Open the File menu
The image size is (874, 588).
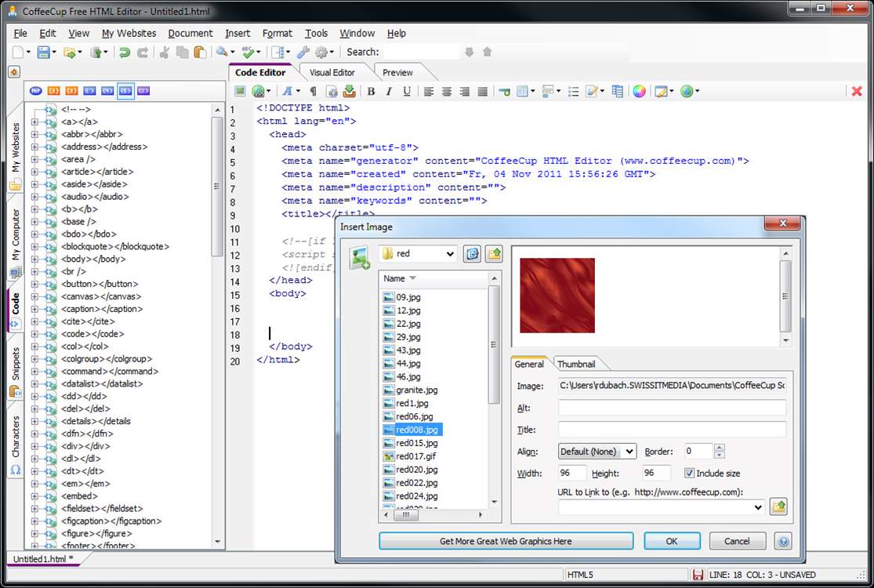20,34
